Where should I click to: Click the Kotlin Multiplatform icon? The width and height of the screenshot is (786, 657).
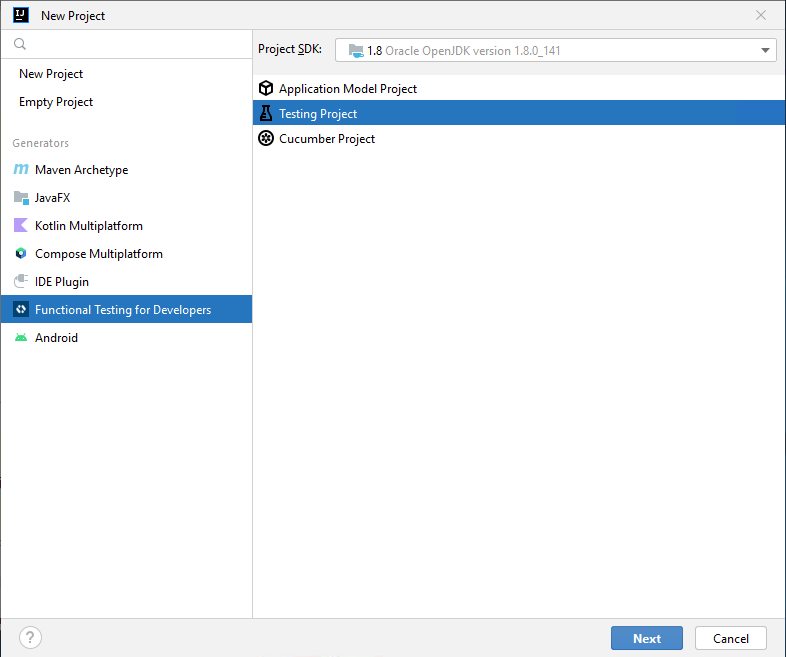[x=21, y=226]
